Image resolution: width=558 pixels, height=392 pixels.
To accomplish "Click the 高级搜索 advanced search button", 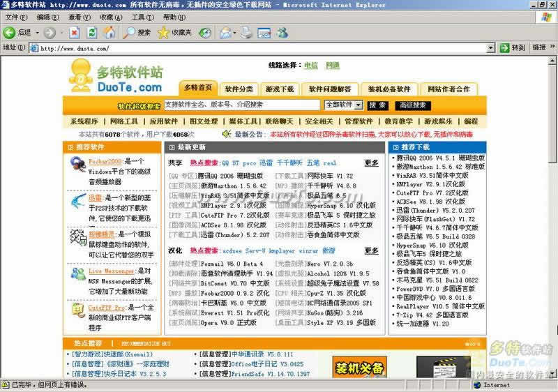I will point(410,105).
